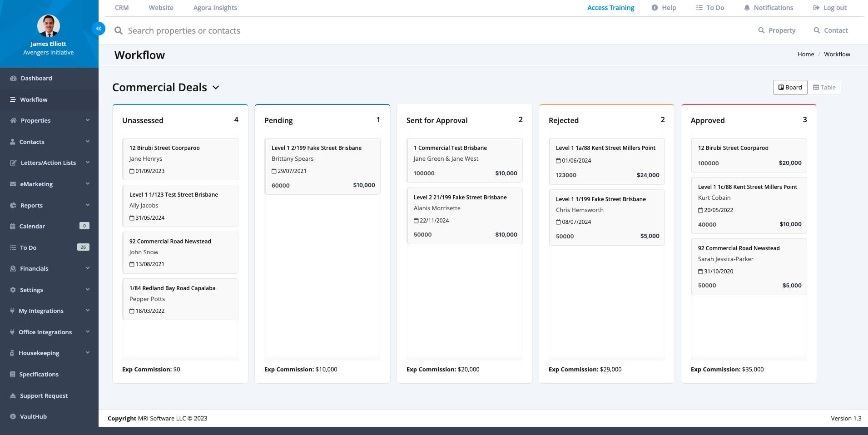This screenshot has width=868, height=435.
Task: Open the Level 2 21/199 Fake Street Brisbane card
Action: pos(465,216)
